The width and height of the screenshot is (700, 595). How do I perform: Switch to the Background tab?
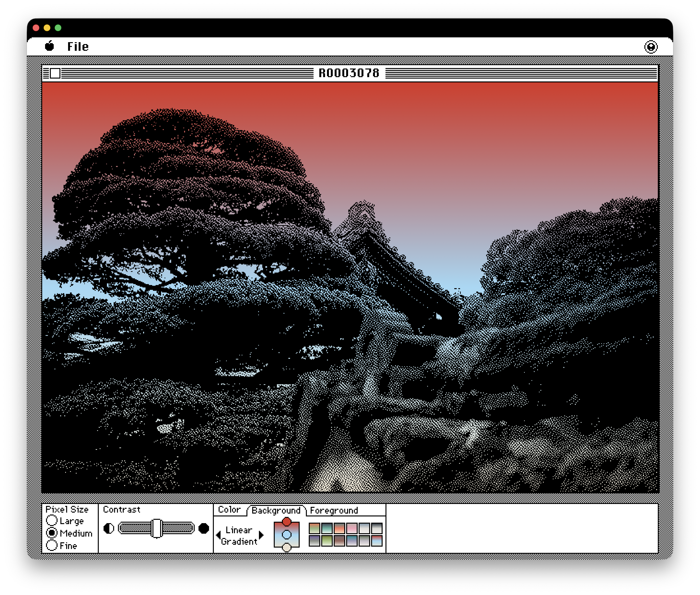coord(276,510)
